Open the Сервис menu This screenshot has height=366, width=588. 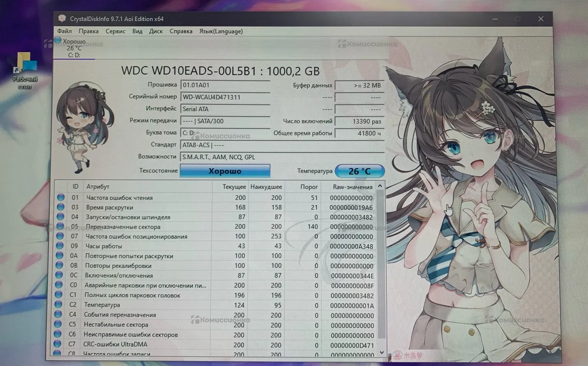point(115,31)
